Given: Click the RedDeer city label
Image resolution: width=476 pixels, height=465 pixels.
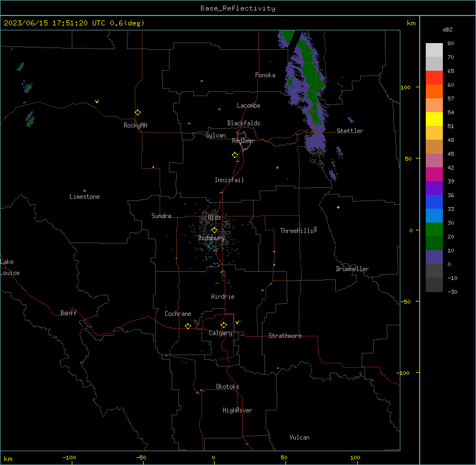Looking at the screenshot, I should [x=243, y=141].
